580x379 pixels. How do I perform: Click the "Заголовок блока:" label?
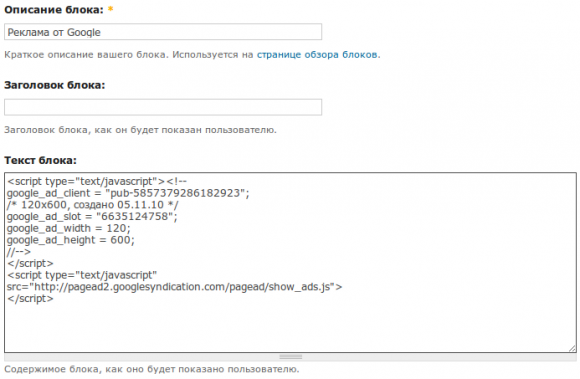tap(55, 85)
